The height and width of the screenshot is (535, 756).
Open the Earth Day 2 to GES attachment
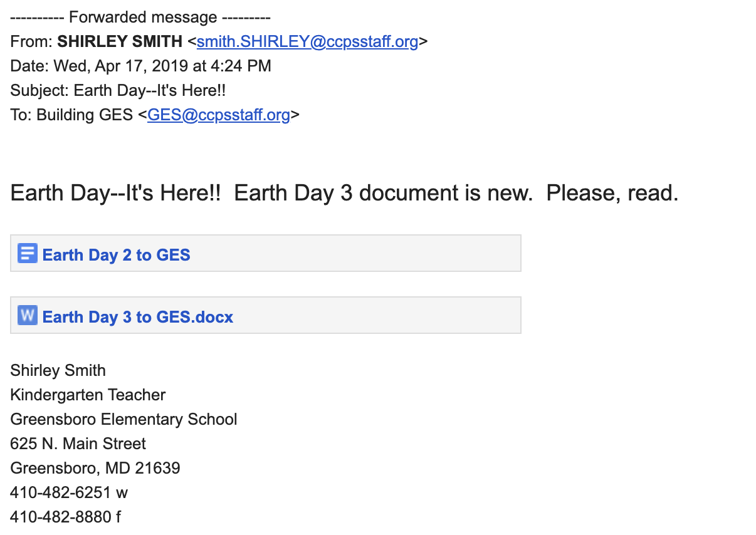pyautogui.click(x=116, y=255)
